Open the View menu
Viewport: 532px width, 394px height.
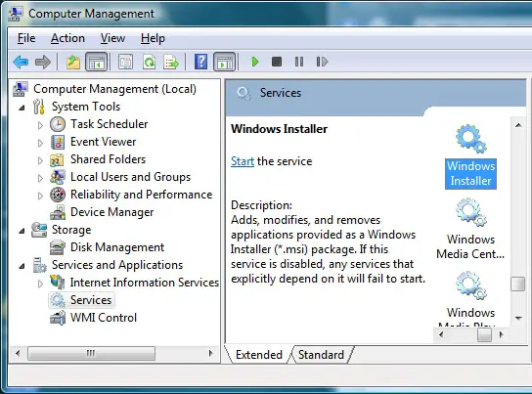112,38
